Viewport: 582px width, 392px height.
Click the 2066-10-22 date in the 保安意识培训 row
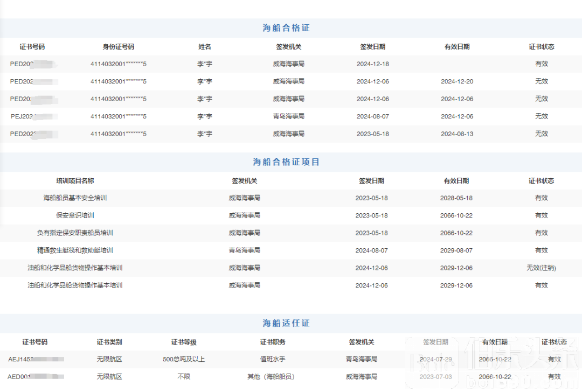[456, 215]
